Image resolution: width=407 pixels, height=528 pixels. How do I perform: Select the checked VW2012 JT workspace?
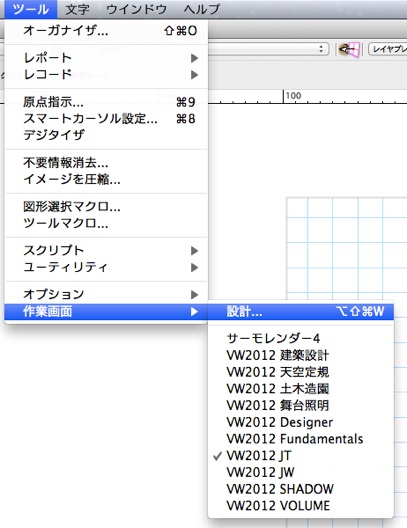pos(301,456)
